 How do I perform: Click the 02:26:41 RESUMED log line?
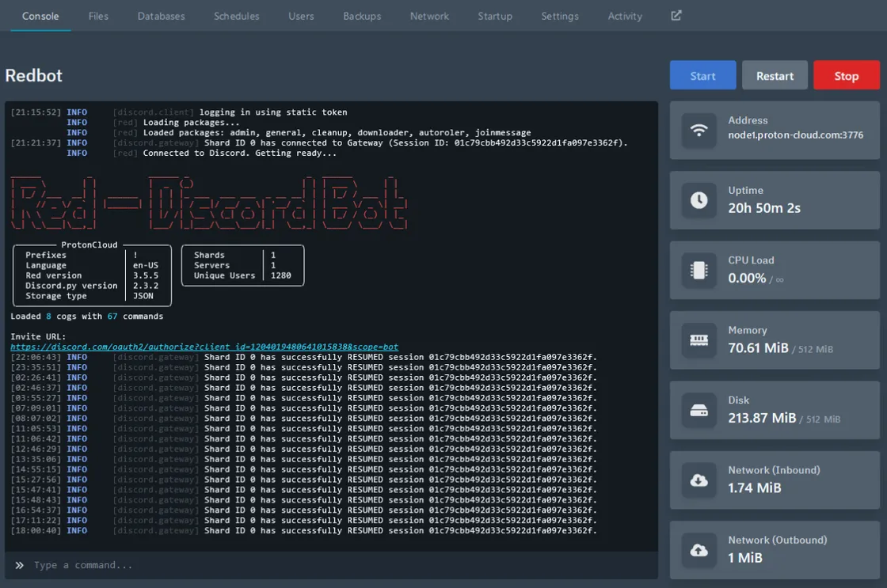[x=304, y=377]
